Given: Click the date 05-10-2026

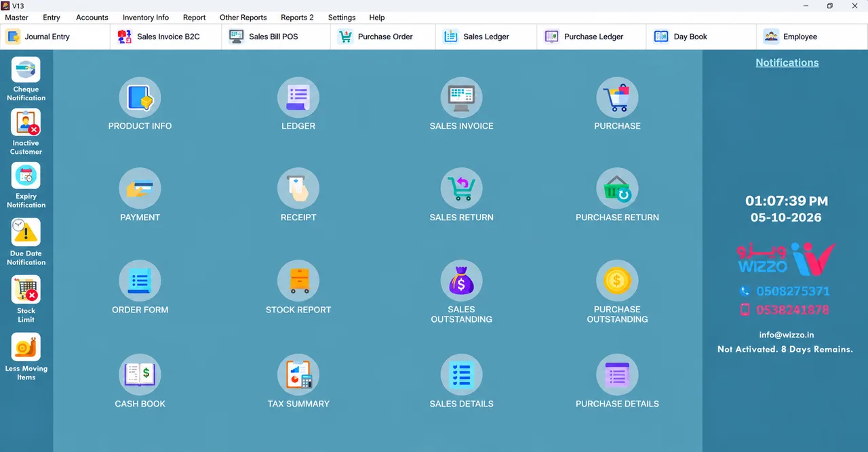Looking at the screenshot, I should (x=786, y=218).
